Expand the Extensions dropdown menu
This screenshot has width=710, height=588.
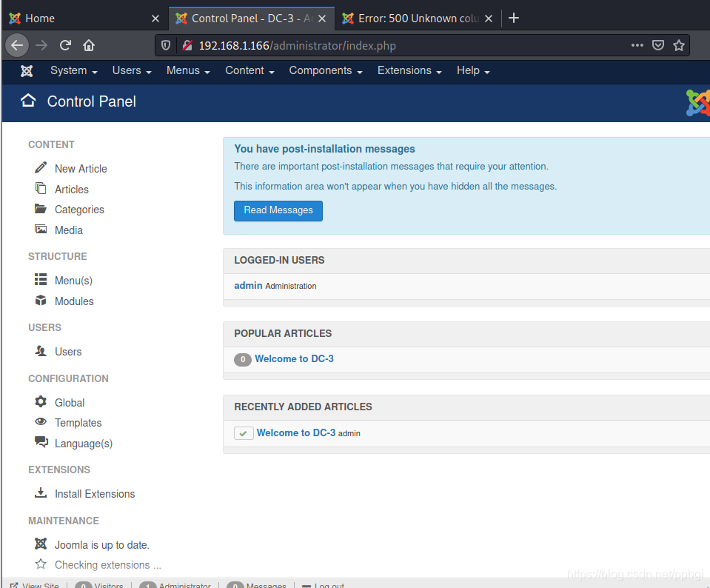tap(410, 70)
